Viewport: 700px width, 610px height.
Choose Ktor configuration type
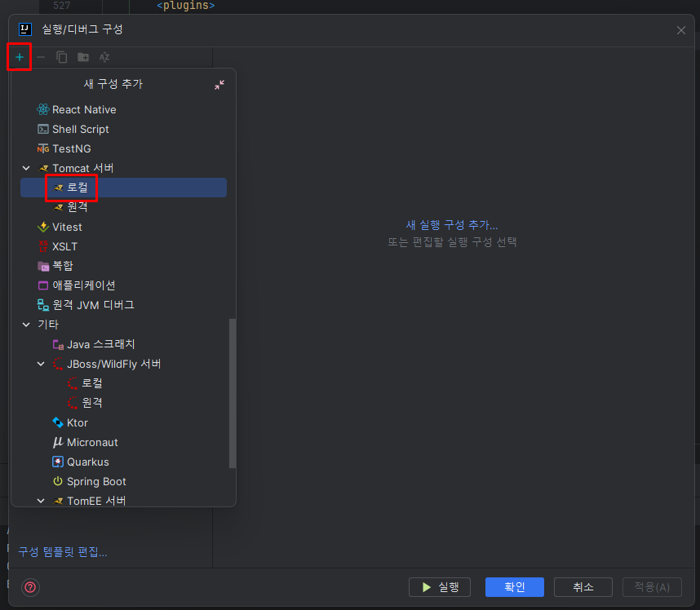78,422
